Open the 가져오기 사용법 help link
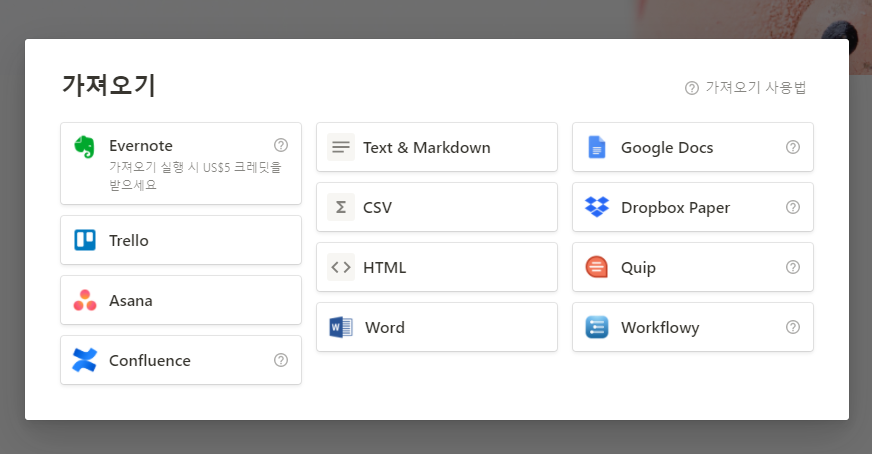872x454 pixels. (746, 87)
